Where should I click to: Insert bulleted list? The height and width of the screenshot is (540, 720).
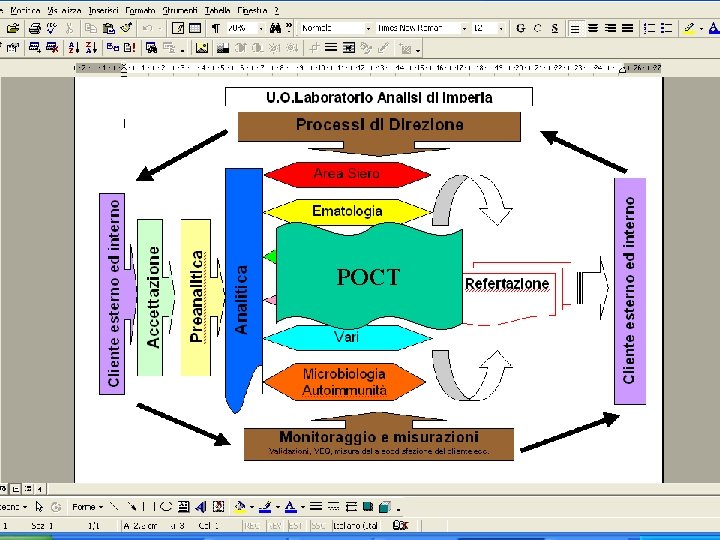tap(667, 28)
